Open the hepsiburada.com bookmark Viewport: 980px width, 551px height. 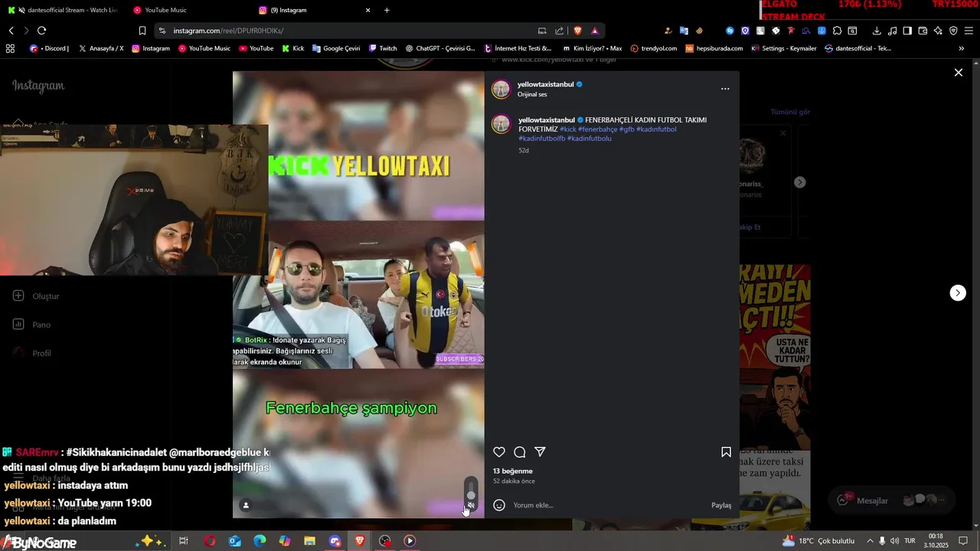(714, 48)
